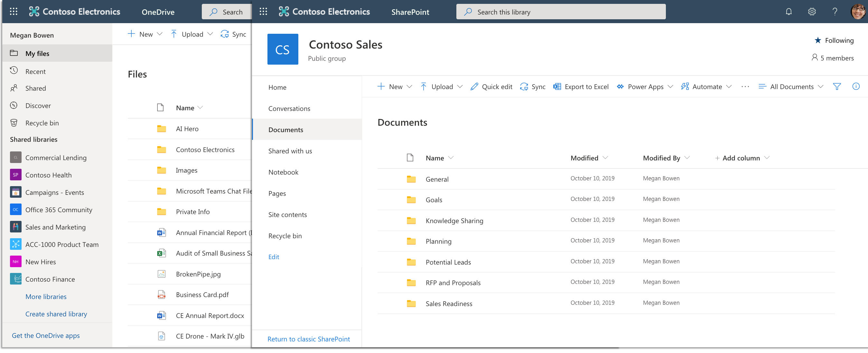
Task: Open BrokenPipe.jpg in OneDrive files
Action: pyautogui.click(x=198, y=274)
